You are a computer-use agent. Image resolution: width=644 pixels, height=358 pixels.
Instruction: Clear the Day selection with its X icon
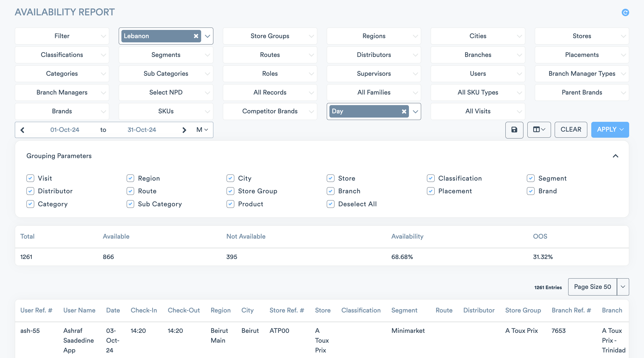pos(404,111)
